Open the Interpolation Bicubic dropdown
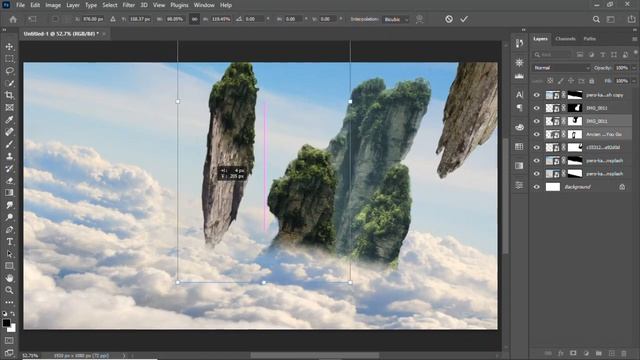The image size is (640, 360). 396,19
